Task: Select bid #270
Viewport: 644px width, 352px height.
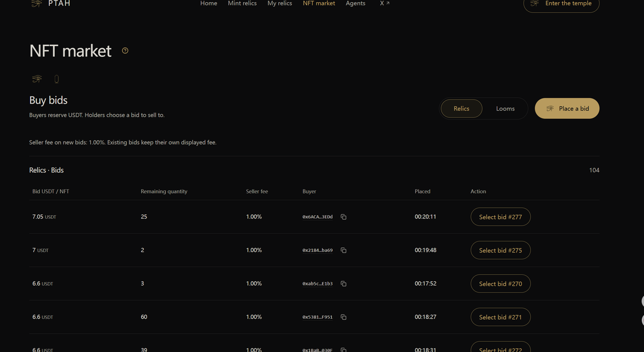Action: 500,284
